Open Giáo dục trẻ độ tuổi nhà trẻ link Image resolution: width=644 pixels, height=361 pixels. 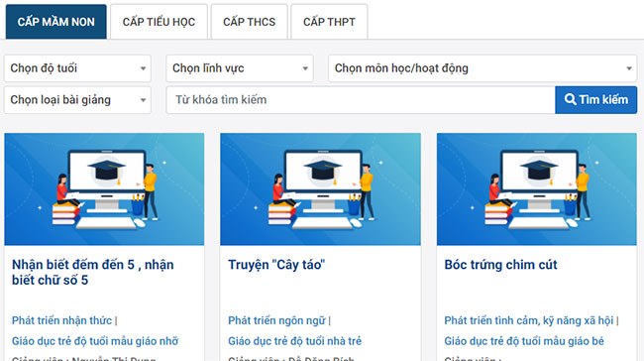295,341
